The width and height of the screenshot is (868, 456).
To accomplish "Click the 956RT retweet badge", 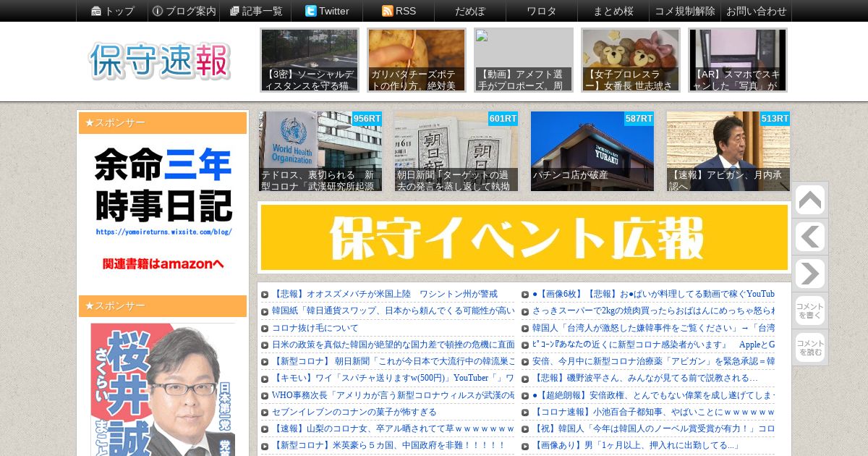I will tap(367, 119).
